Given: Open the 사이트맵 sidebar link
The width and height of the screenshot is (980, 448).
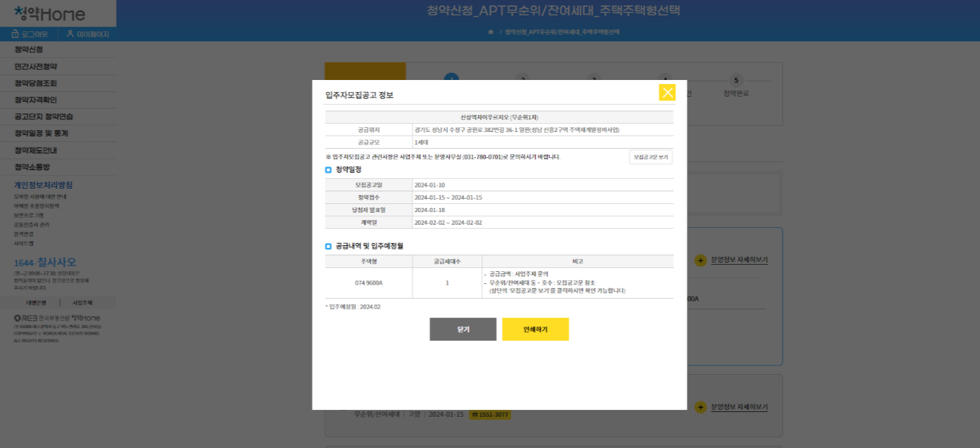Looking at the screenshot, I should 23,243.
